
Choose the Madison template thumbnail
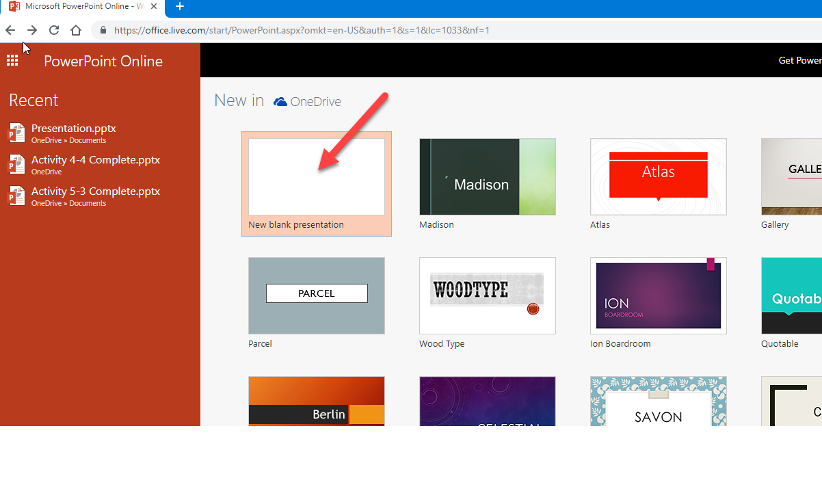(x=488, y=176)
